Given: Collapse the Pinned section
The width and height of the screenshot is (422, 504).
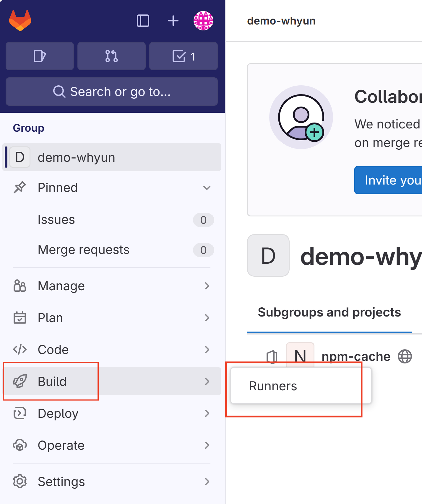Looking at the screenshot, I should (x=207, y=188).
